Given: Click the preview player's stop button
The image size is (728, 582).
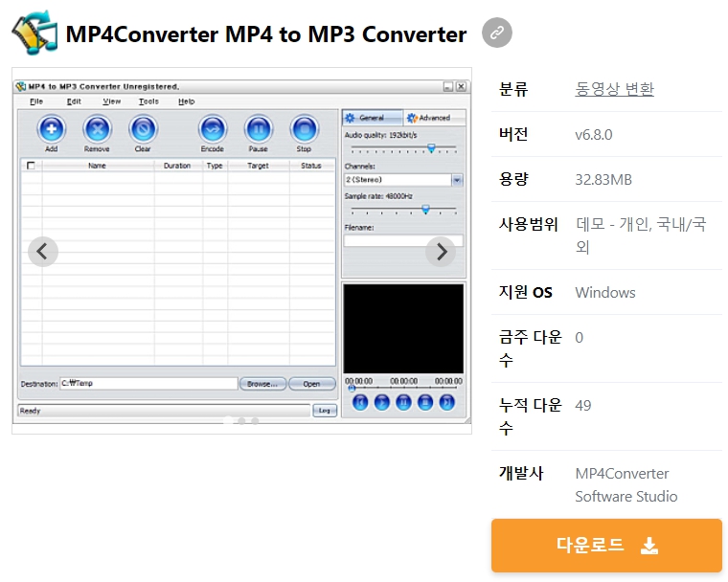Looking at the screenshot, I should 424,402.
